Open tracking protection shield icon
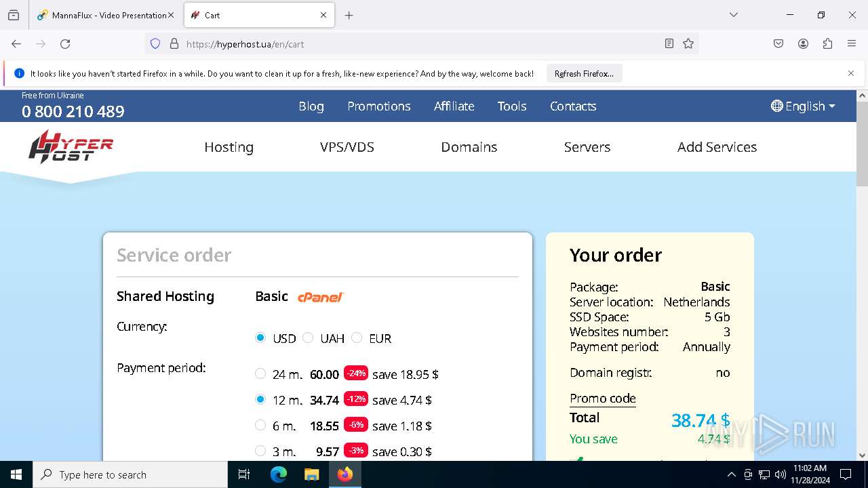 pyautogui.click(x=155, y=43)
